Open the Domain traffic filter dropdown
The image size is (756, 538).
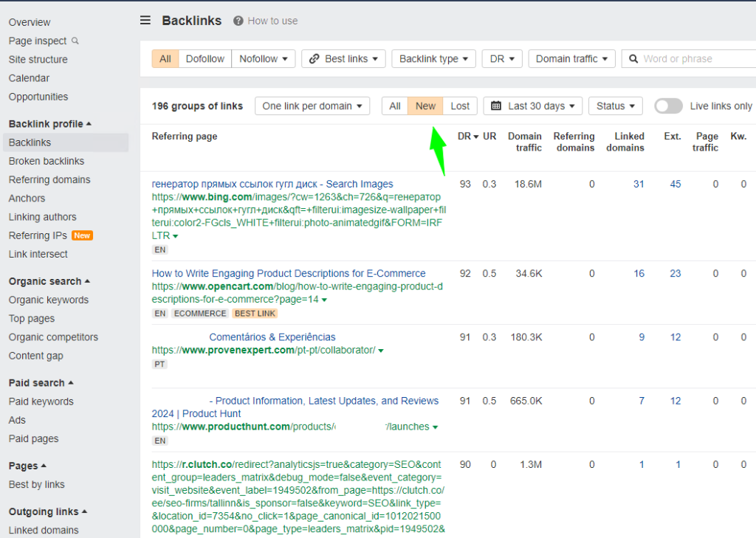pos(571,59)
